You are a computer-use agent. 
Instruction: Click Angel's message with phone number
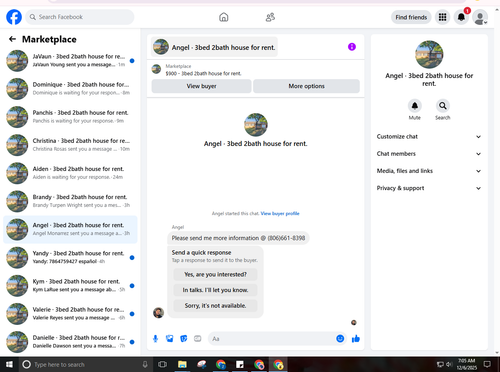point(238,238)
